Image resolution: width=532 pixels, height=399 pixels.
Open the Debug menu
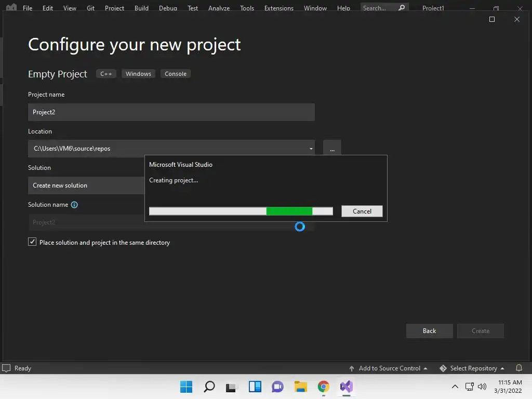(x=168, y=8)
